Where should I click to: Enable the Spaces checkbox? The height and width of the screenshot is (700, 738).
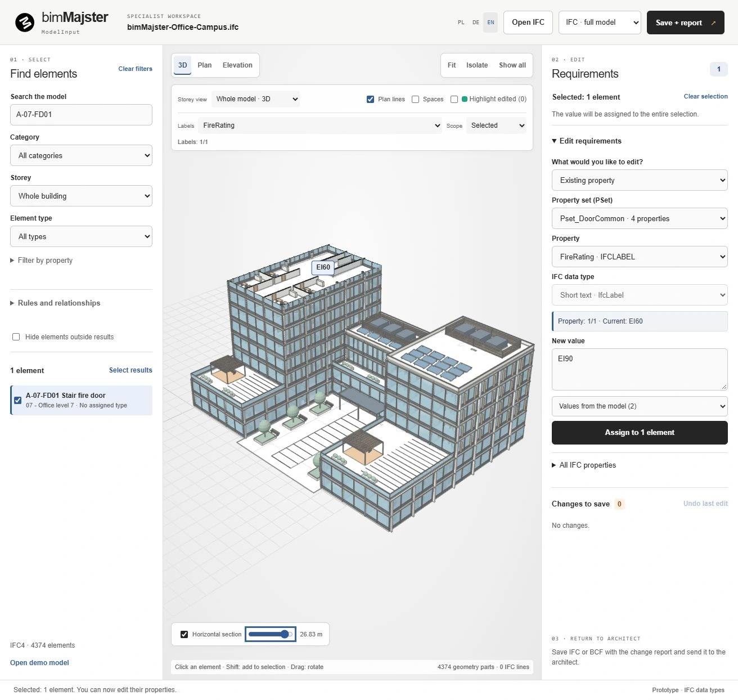point(415,99)
